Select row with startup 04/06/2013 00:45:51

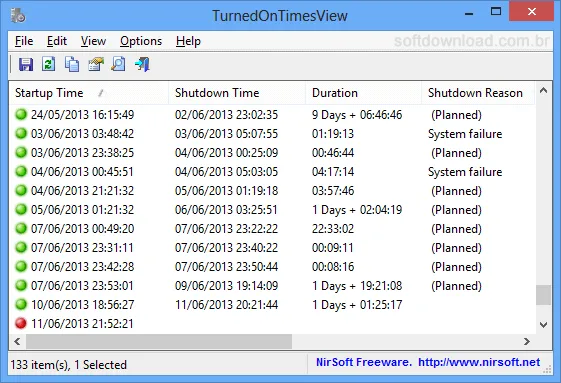coord(273,171)
